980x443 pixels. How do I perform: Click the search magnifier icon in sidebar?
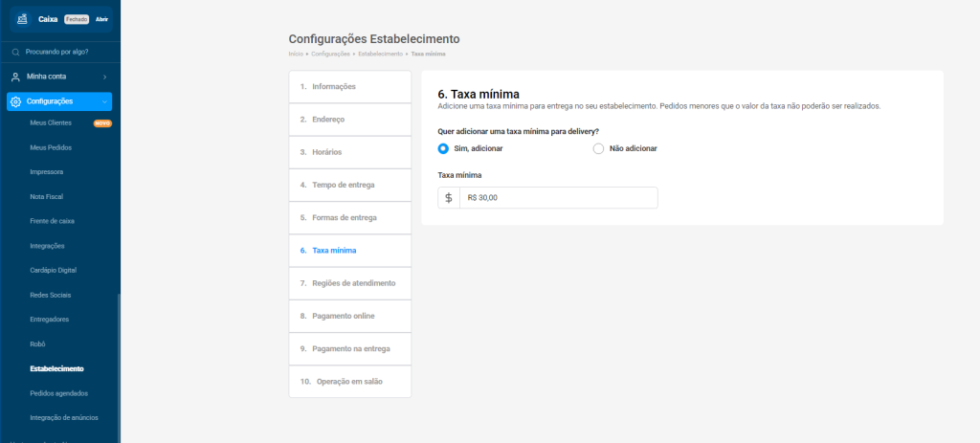click(16, 52)
